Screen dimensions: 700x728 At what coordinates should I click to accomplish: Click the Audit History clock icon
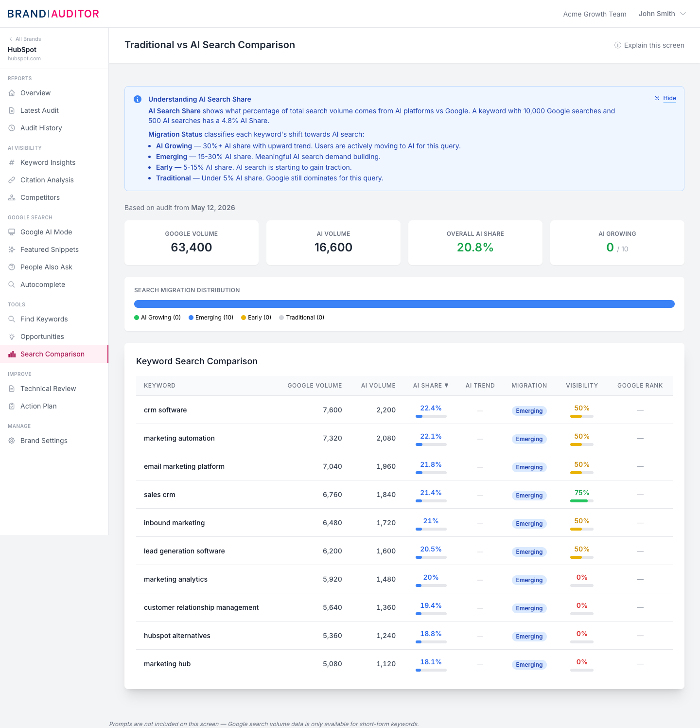(12, 128)
